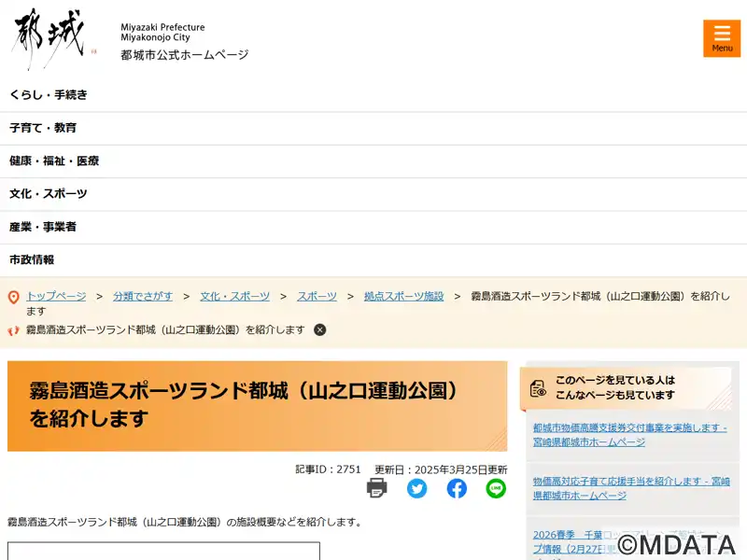
Task: Clear browsing history footprint entry with X icon
Action: coord(320,330)
